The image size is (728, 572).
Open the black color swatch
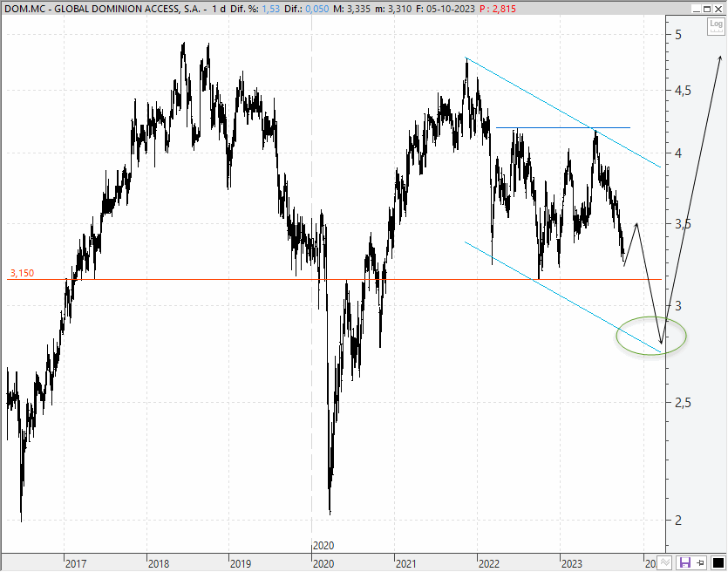tap(718, 562)
